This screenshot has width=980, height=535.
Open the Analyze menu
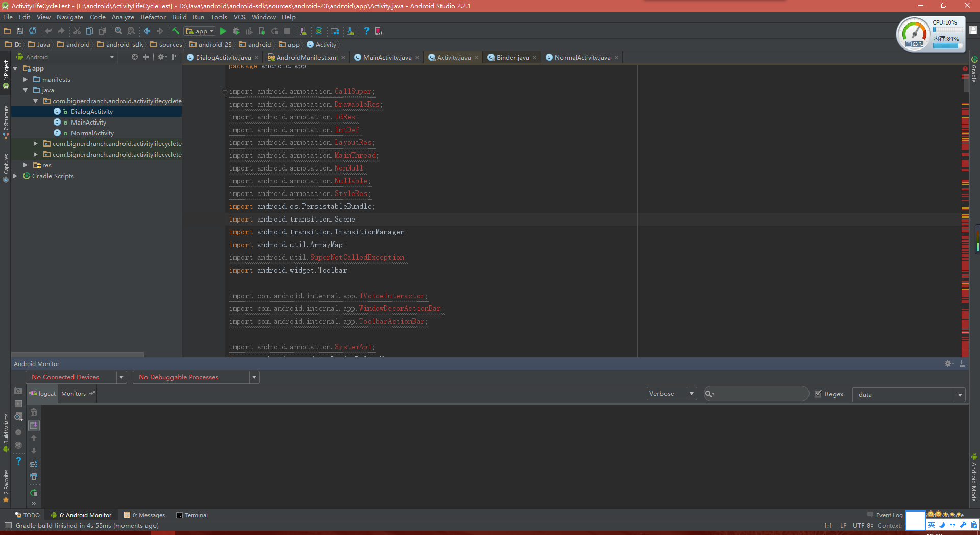(122, 17)
